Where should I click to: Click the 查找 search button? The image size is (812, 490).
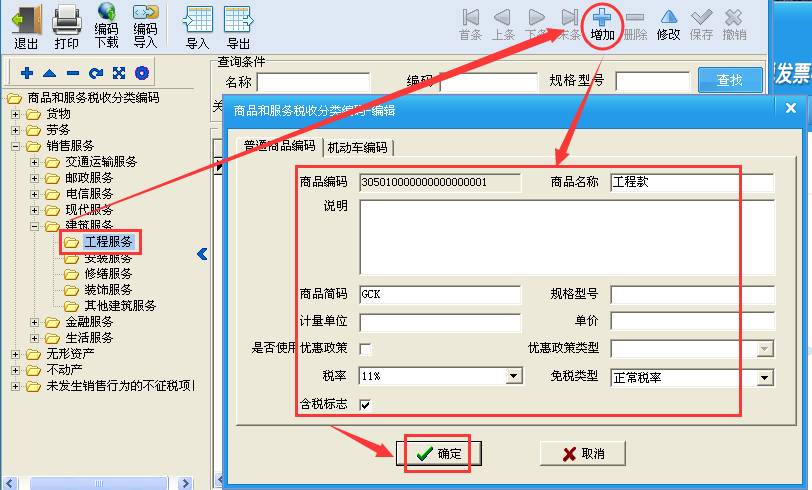730,80
